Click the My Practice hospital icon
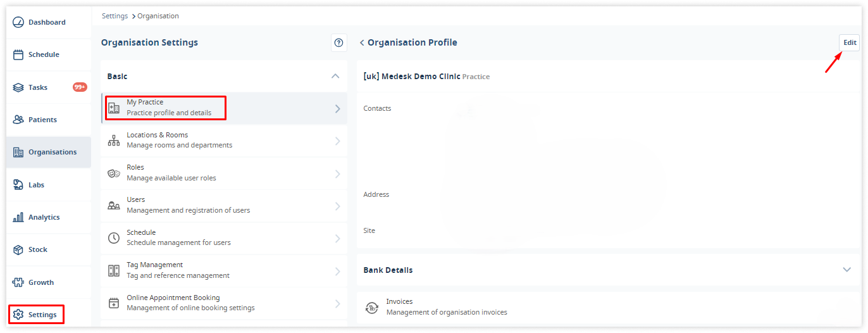The image size is (868, 333). pos(114,108)
